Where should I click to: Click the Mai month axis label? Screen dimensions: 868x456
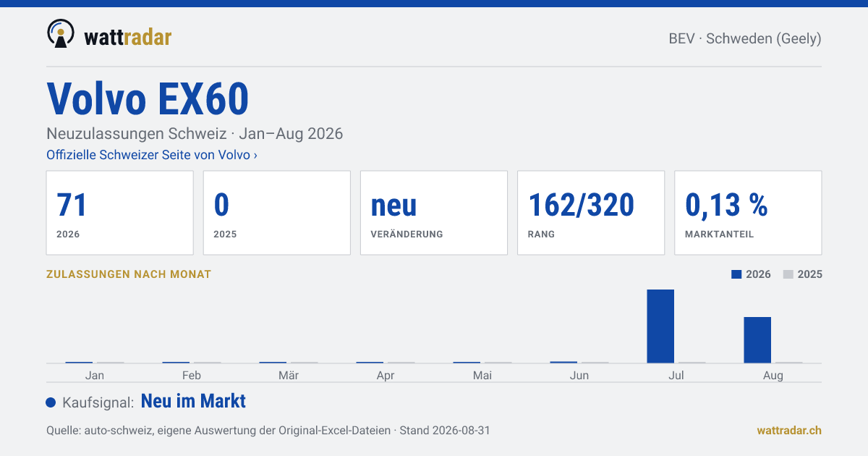click(482, 375)
